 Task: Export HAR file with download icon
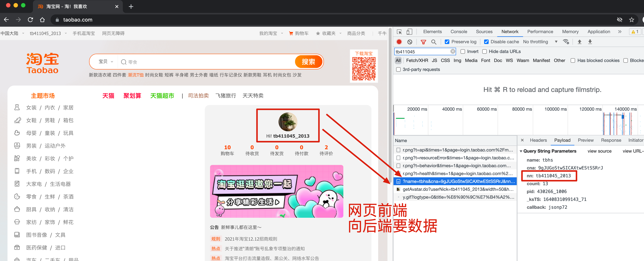click(590, 42)
